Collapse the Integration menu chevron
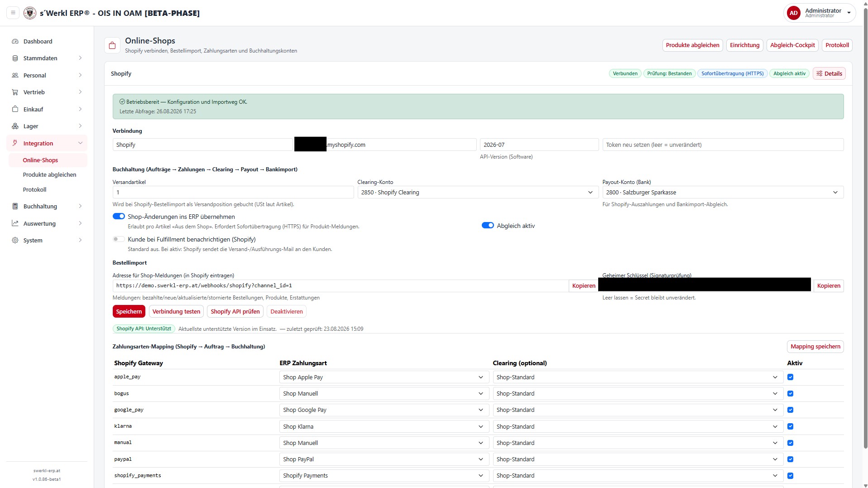 click(80, 143)
